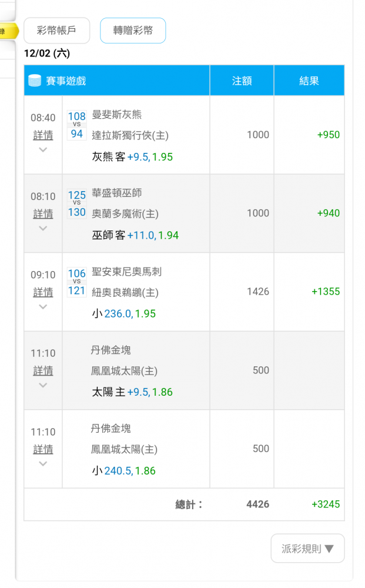
Task: Expand the last 11:10 bet chevron
Action: point(43,463)
